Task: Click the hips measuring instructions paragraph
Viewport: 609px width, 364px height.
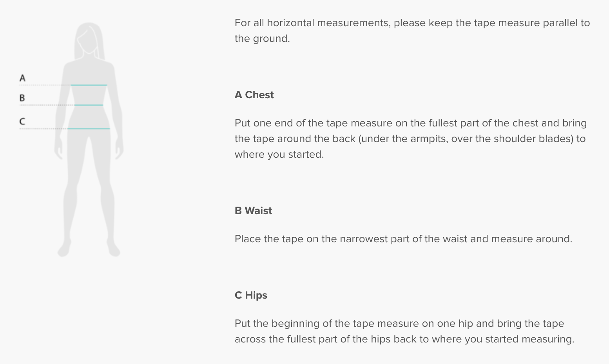Action: click(404, 331)
